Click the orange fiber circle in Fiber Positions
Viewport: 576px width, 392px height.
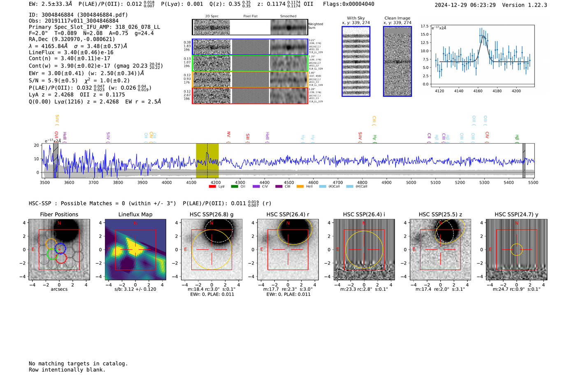click(51, 244)
